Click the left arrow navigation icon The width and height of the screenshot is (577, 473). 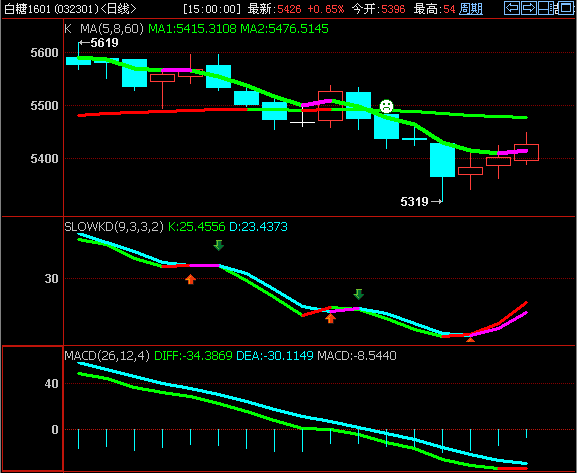(512, 8)
